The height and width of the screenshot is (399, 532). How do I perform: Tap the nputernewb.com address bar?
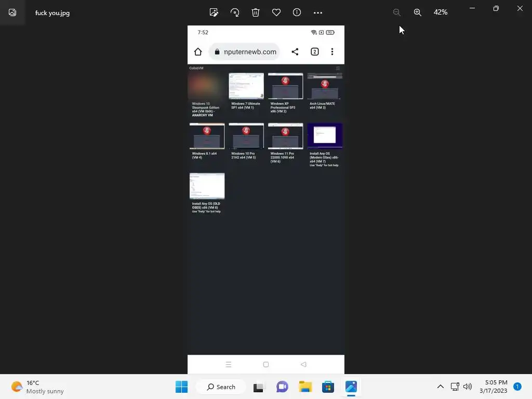pyautogui.click(x=245, y=51)
